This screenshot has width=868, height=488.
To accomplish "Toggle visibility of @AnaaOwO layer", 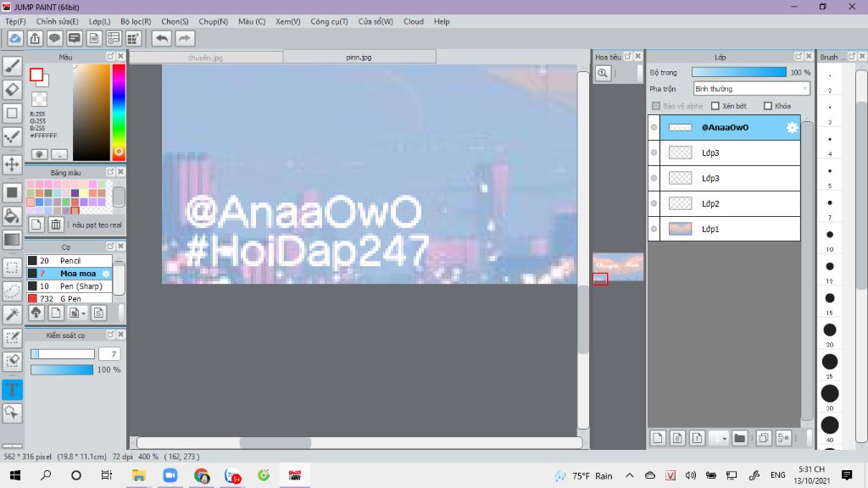I will coord(654,127).
